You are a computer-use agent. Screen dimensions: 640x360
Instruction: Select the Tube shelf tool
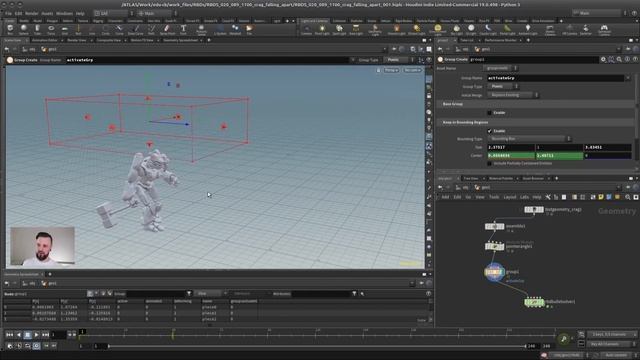point(37,29)
